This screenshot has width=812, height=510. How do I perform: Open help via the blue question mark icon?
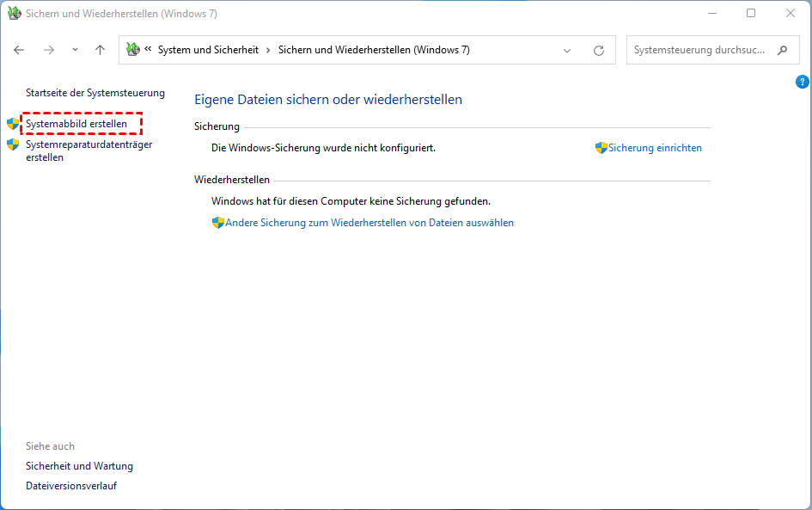[x=803, y=82]
